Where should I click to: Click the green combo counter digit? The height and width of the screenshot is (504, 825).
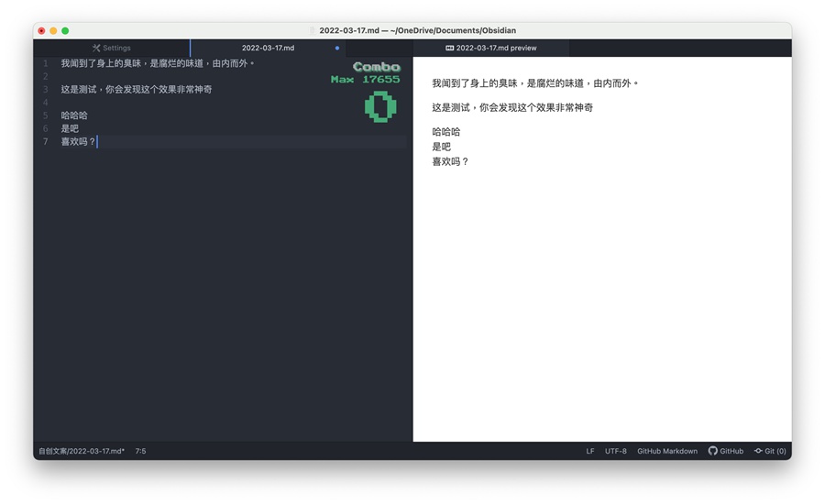coord(380,106)
